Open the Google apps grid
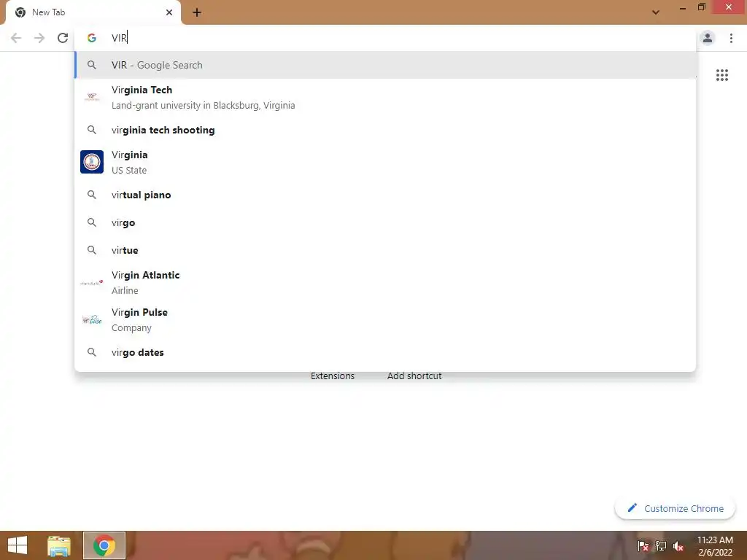The height and width of the screenshot is (560, 747). pos(721,75)
